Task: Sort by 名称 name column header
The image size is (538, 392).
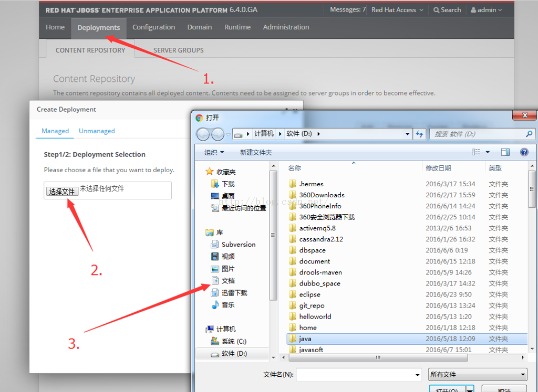Action: pos(295,168)
